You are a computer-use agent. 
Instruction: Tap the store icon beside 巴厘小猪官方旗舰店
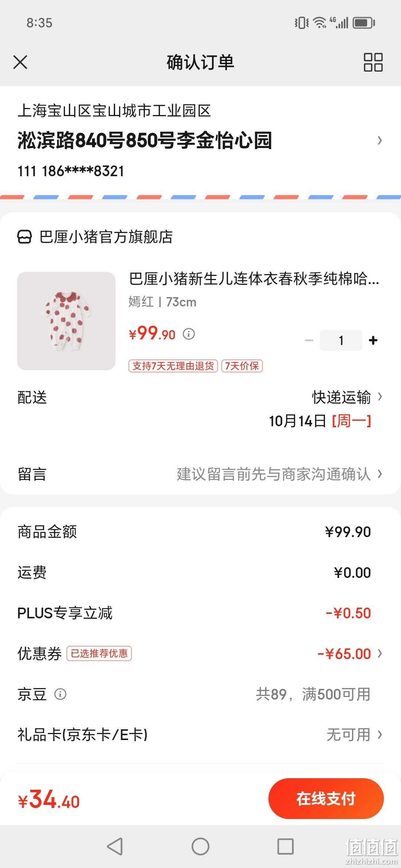pos(25,237)
